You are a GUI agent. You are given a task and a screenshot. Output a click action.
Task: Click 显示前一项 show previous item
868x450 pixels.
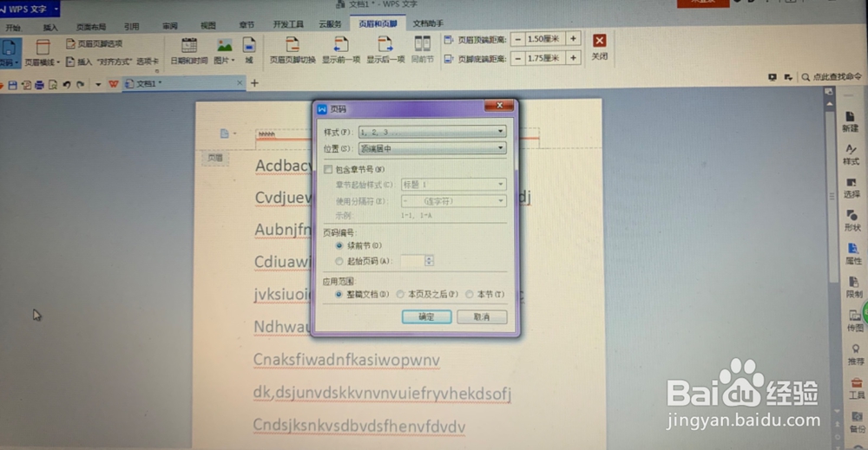[341, 50]
